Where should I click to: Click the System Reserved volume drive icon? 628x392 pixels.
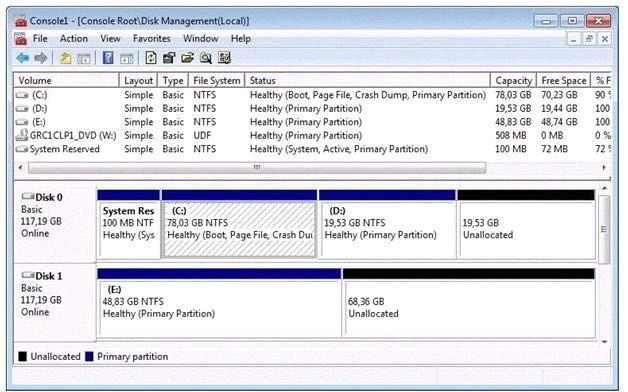(x=22, y=149)
